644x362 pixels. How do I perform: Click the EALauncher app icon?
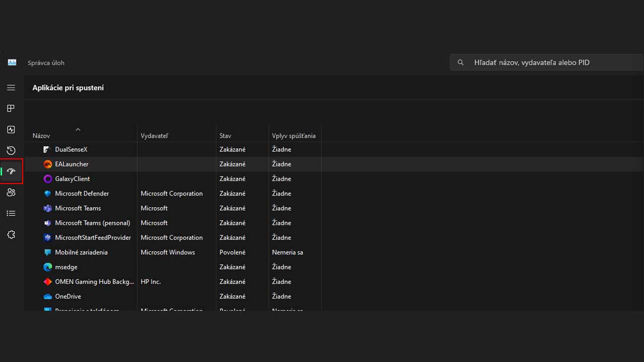tap(48, 164)
